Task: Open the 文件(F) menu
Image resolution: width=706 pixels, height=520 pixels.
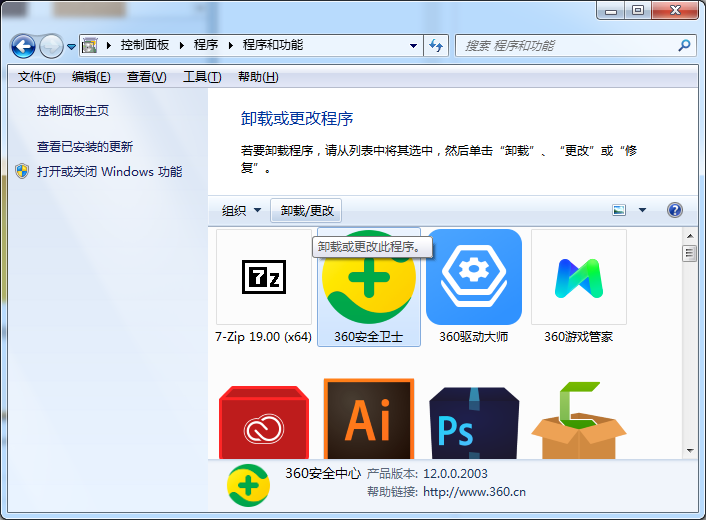Action: 37,77
